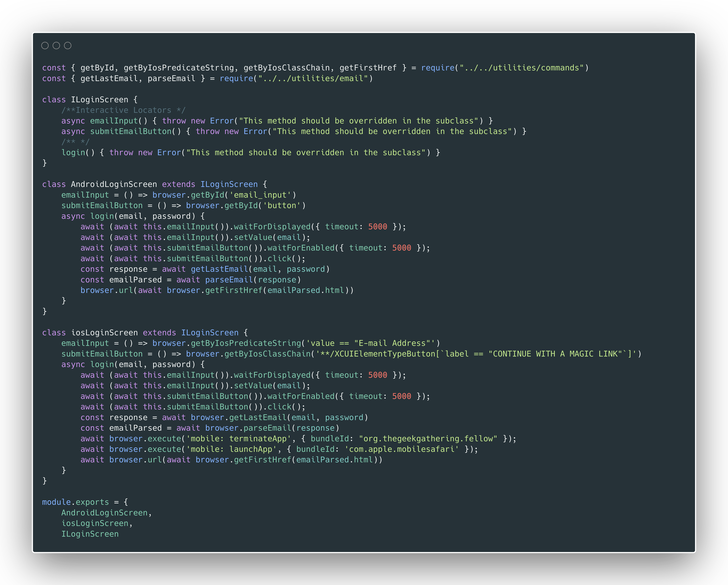Click the 'email_input' string literal
The image size is (728, 585).
[x=260, y=195]
